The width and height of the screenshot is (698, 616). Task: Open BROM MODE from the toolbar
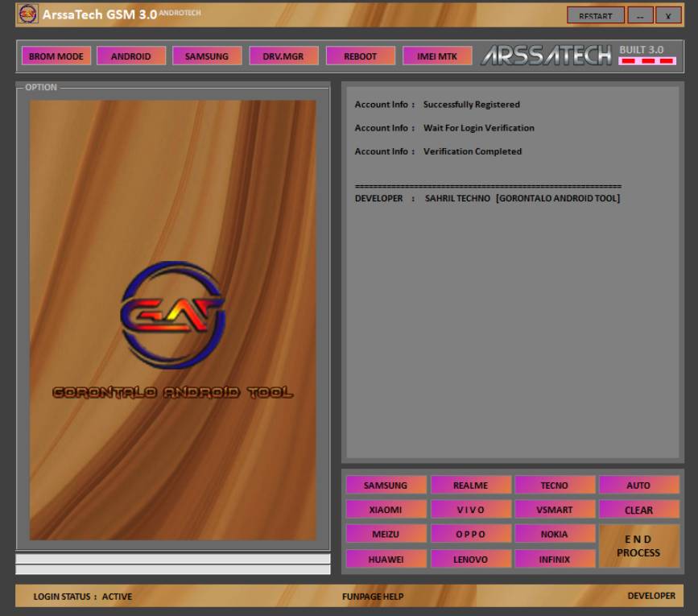pyautogui.click(x=56, y=56)
